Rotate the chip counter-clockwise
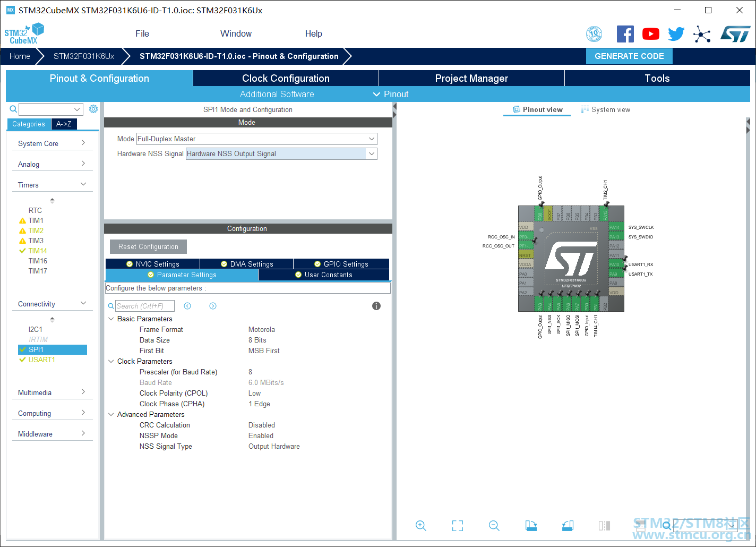Image resolution: width=756 pixels, height=547 pixels. coord(568,526)
